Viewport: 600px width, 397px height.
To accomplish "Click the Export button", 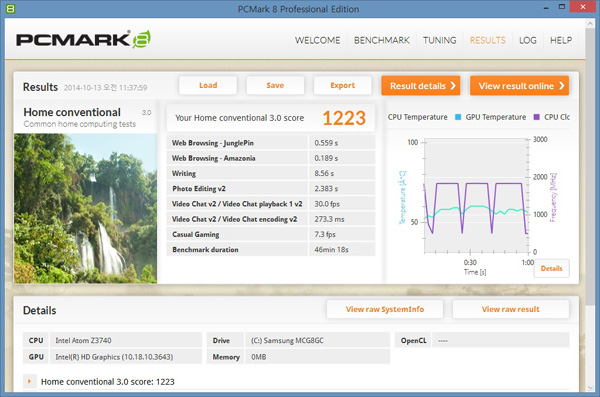I will coord(342,85).
